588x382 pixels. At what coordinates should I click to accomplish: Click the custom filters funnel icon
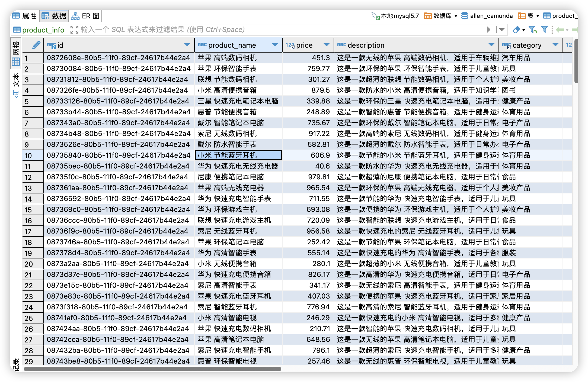[544, 30]
